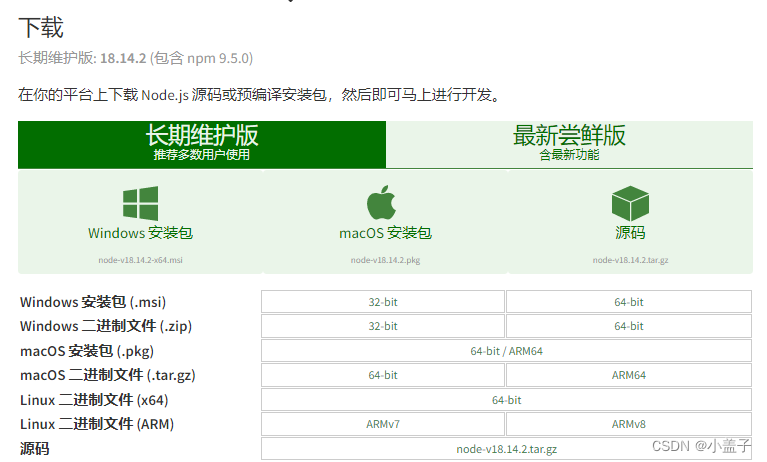This screenshot has width=767, height=462.
Task: Download Linux x64 64-bit binary
Action: click(x=507, y=400)
